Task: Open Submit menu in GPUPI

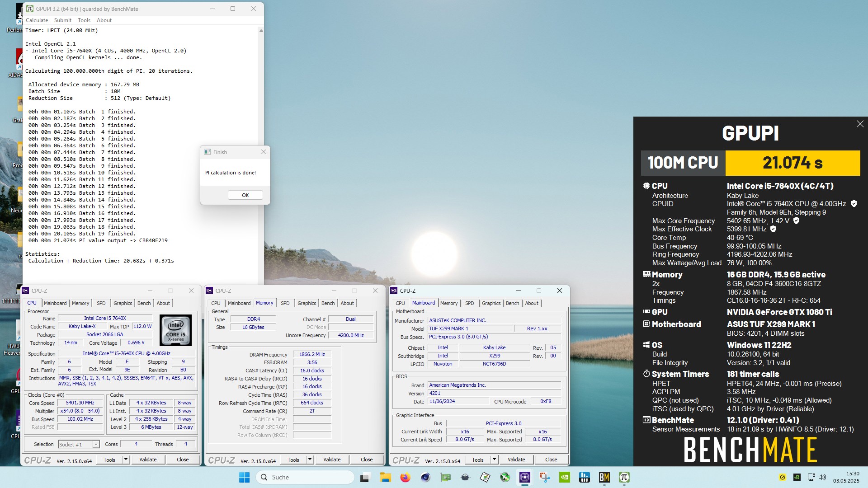Action: coord(62,20)
